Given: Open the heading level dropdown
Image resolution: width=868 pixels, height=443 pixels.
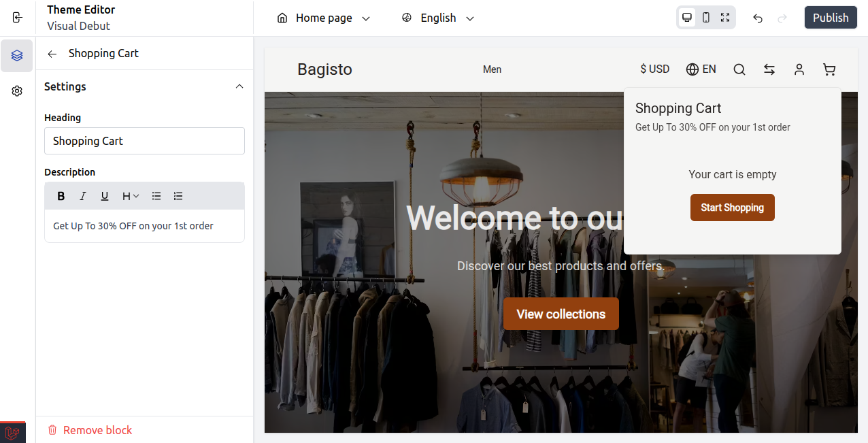Looking at the screenshot, I should coord(131,196).
